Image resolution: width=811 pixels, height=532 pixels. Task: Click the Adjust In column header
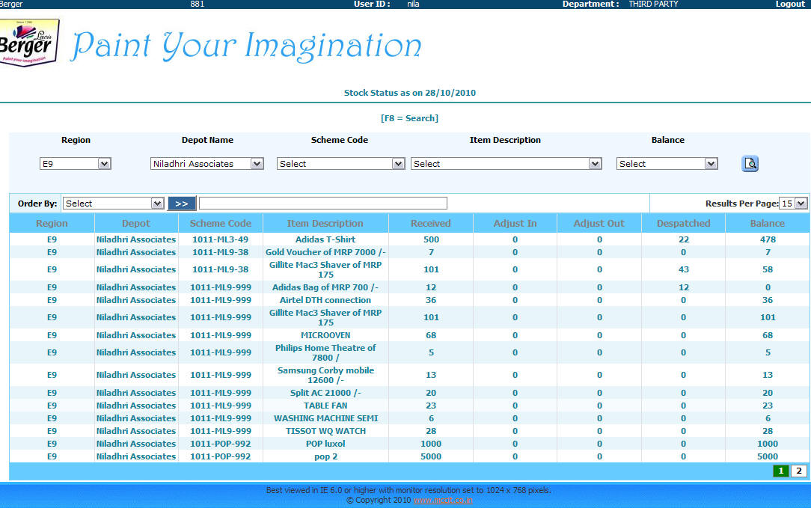(515, 224)
